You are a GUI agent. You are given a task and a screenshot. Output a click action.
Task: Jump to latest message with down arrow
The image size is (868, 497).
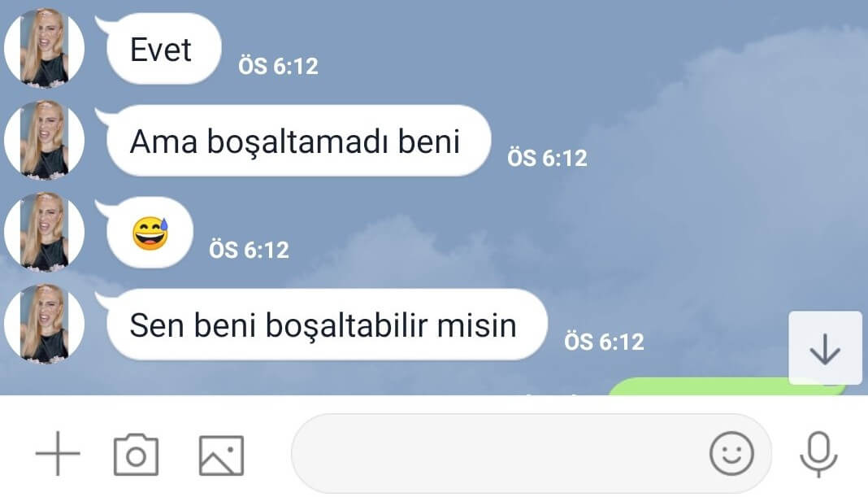tap(826, 347)
